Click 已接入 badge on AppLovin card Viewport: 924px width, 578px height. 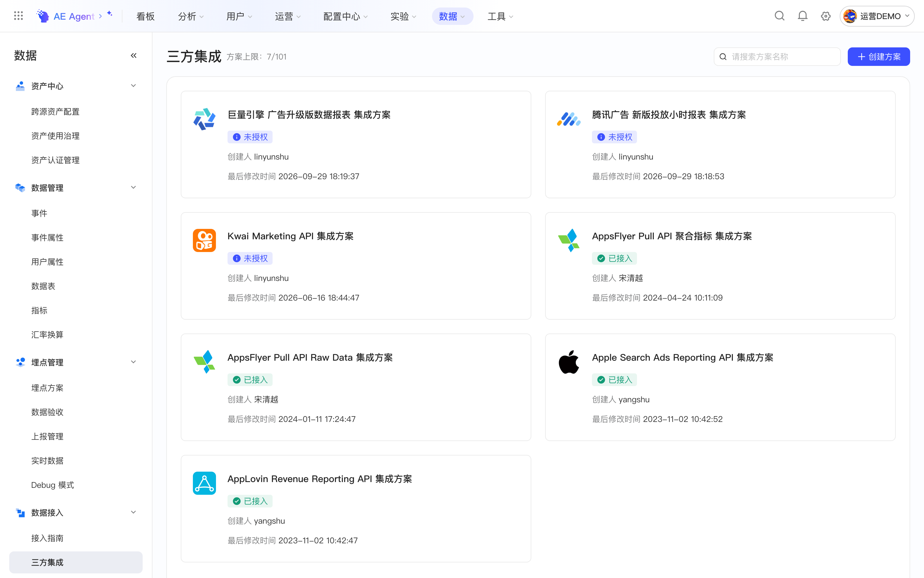tap(250, 501)
